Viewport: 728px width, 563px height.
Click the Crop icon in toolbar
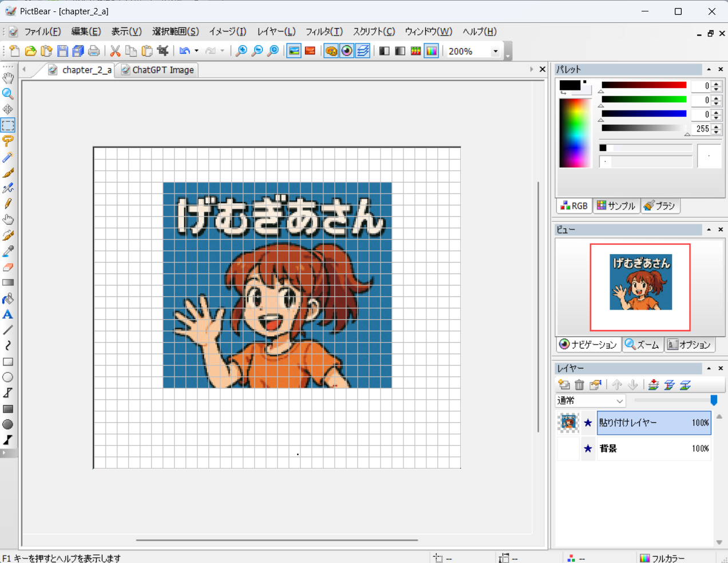[163, 51]
